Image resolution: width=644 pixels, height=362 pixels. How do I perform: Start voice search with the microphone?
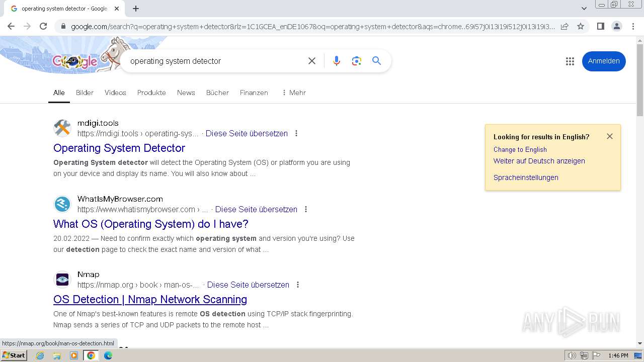pyautogui.click(x=337, y=61)
